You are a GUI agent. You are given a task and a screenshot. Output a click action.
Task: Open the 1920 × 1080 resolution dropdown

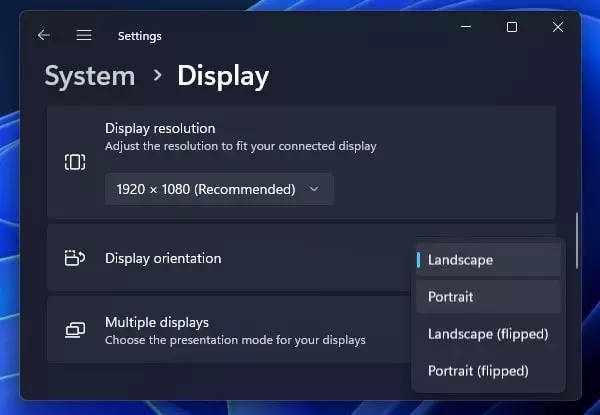click(x=219, y=189)
